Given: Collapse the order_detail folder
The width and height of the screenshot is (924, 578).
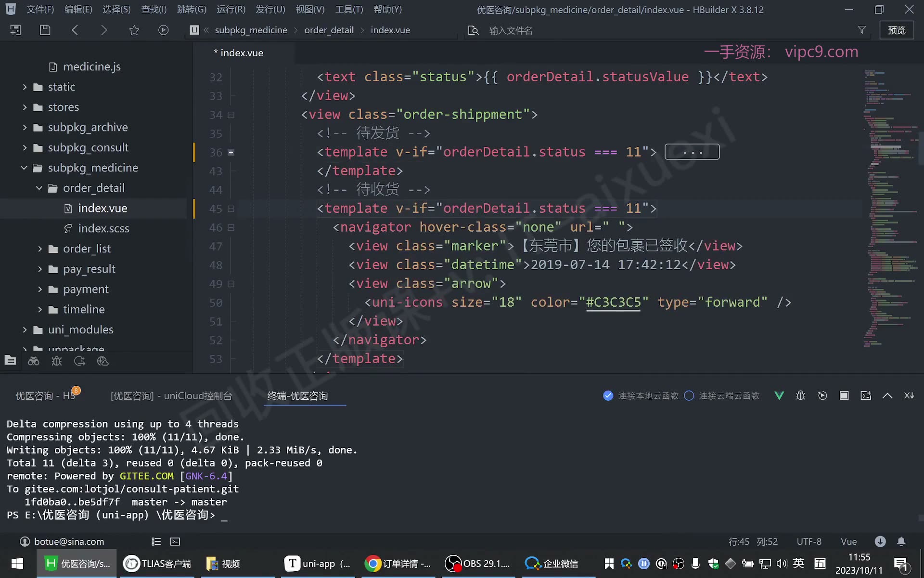Looking at the screenshot, I should point(40,188).
